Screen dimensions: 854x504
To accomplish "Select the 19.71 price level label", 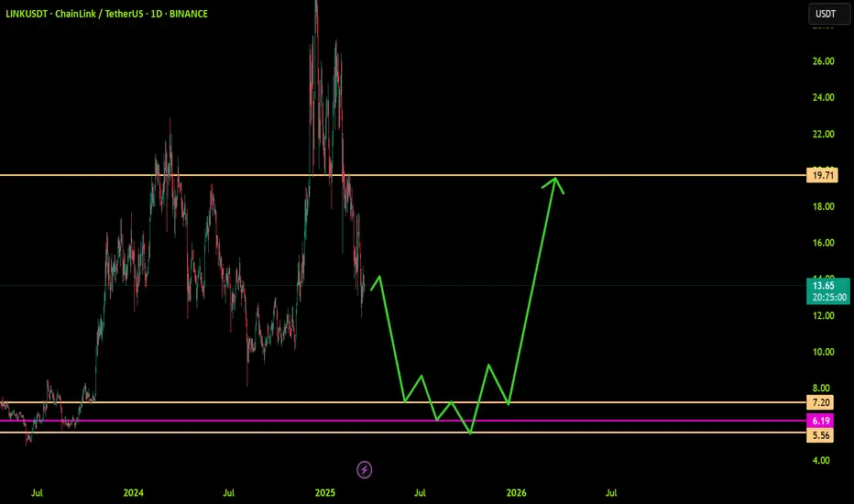I will pos(822,175).
